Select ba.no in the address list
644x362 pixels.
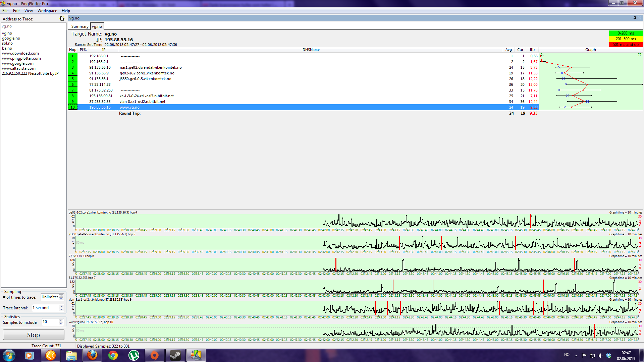(7, 48)
